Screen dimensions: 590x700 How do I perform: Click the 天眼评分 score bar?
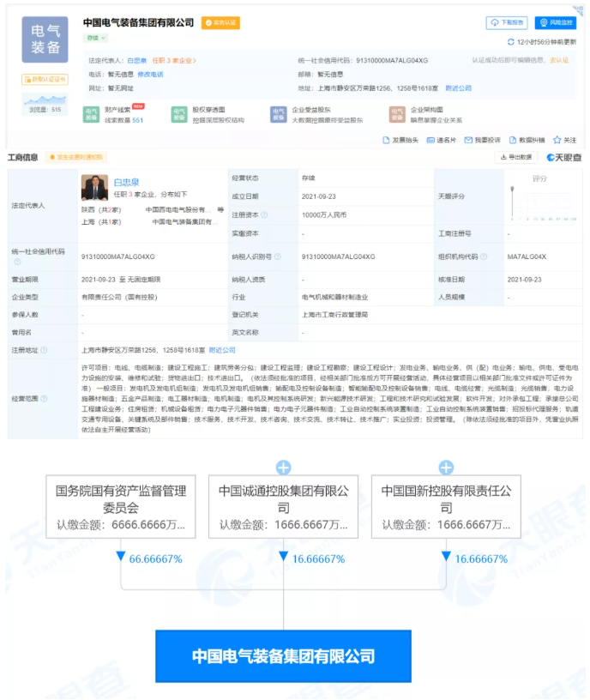click(513, 203)
